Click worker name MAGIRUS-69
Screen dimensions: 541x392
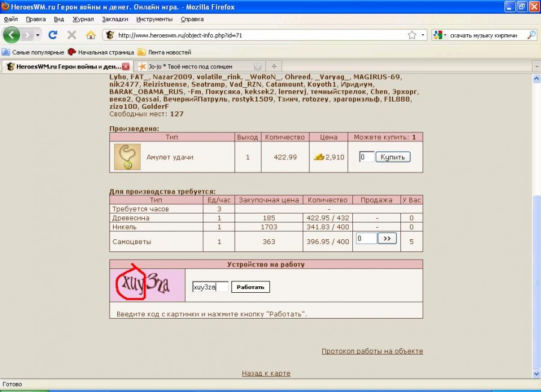[377, 77]
